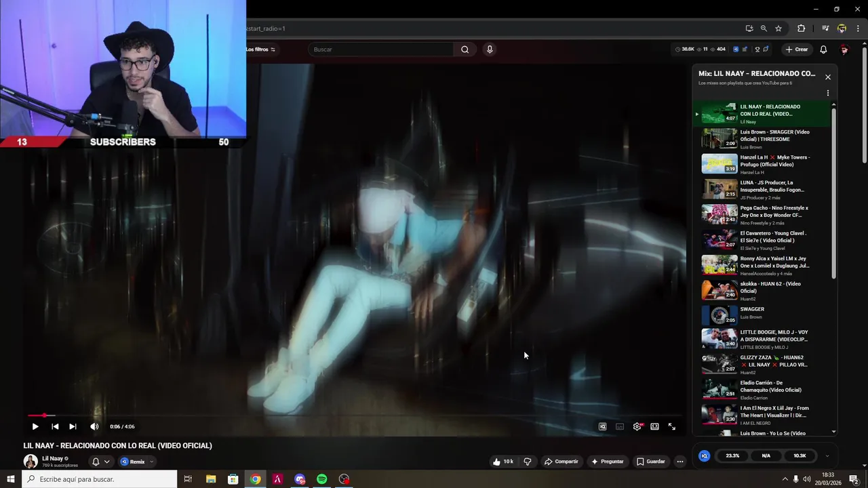This screenshot has width=868, height=488.
Task: Click the vidIQ Remix button
Action: 132,462
